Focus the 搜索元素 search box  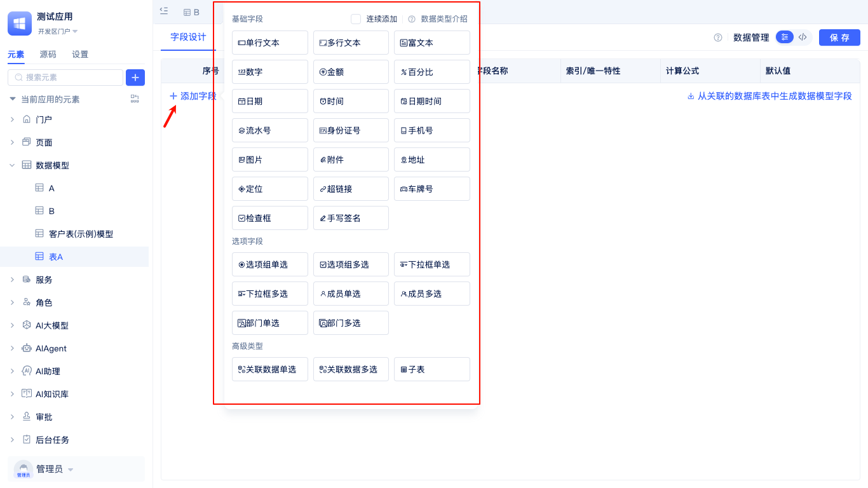click(65, 78)
